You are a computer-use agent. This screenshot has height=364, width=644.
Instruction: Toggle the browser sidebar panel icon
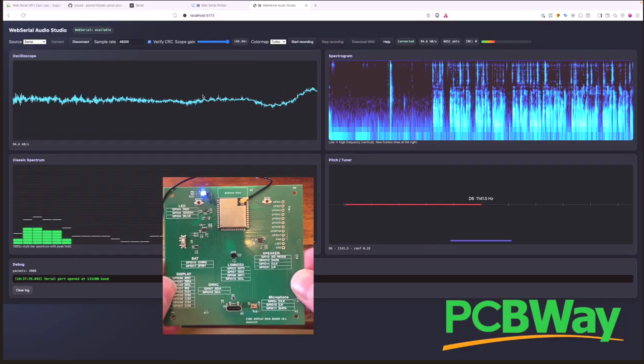coord(600,15)
